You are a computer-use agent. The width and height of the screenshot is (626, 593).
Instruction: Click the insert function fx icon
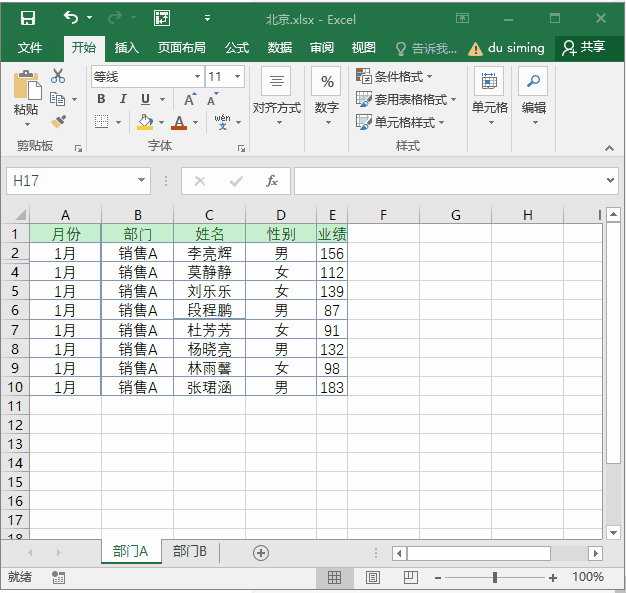point(272,181)
